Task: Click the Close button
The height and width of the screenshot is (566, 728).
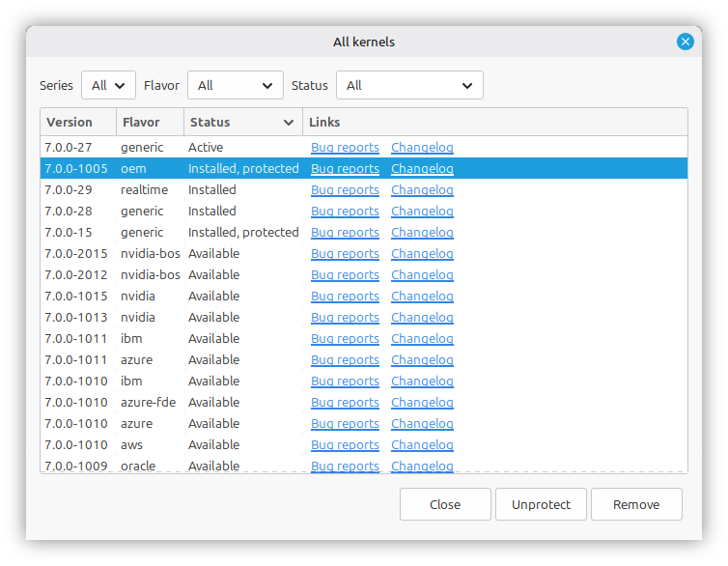Action: click(445, 504)
